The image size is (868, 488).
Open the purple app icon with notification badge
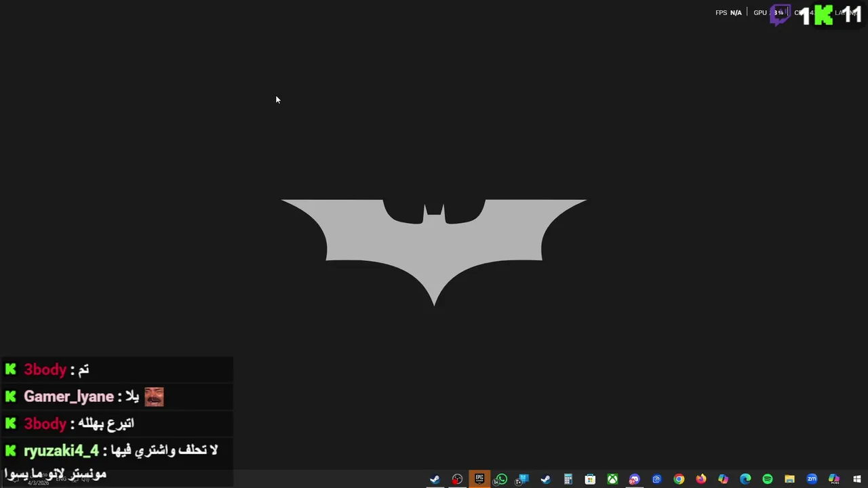(634, 479)
